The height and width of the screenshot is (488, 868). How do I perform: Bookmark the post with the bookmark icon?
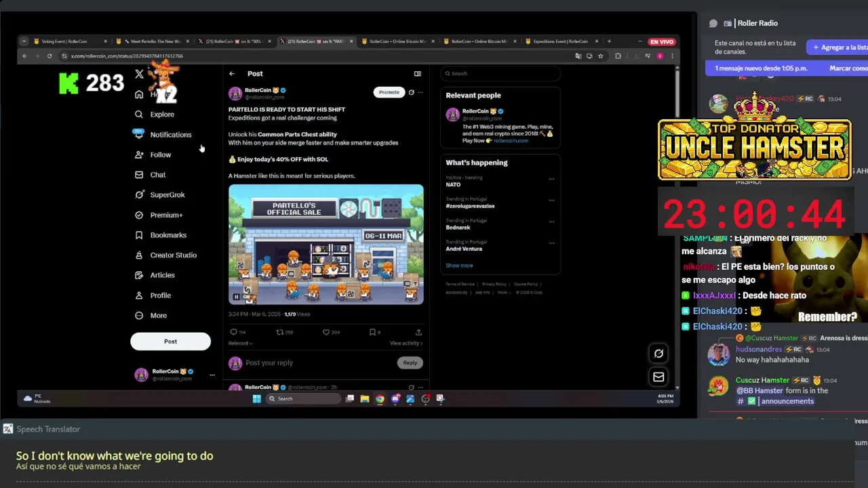(372, 332)
